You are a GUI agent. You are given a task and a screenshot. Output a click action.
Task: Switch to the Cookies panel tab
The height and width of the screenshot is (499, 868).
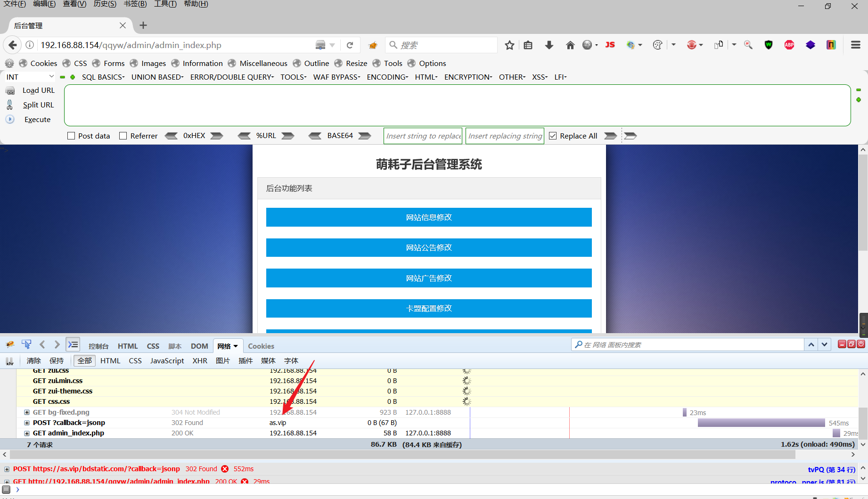(x=261, y=346)
